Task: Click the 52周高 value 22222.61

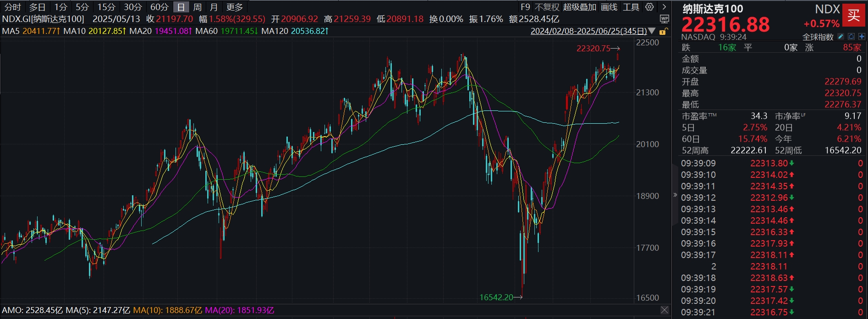Action: click(x=749, y=150)
